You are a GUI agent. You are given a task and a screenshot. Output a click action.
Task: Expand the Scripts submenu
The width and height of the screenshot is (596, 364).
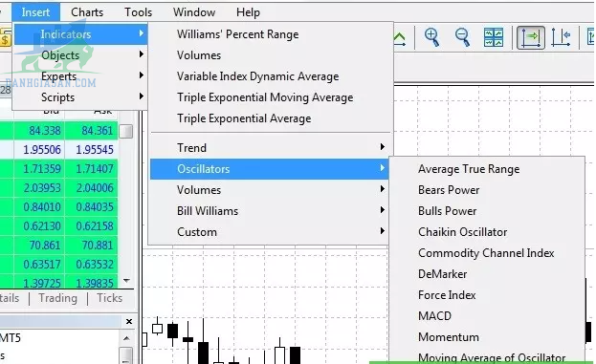click(x=80, y=97)
